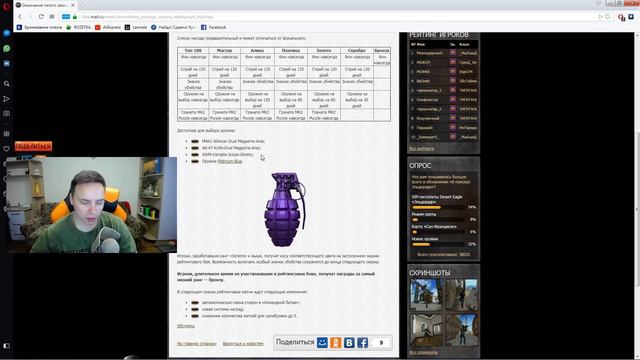Open WhatsApp in the Opera sidebar
Viewport: 640px width, 360px height.
click(x=7, y=48)
